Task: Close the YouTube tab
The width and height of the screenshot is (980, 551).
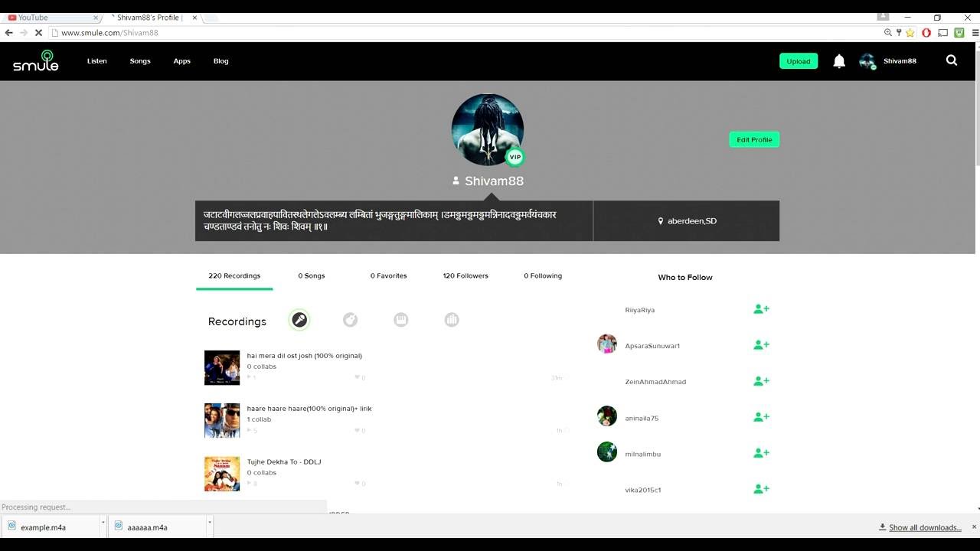Action: [x=96, y=18]
